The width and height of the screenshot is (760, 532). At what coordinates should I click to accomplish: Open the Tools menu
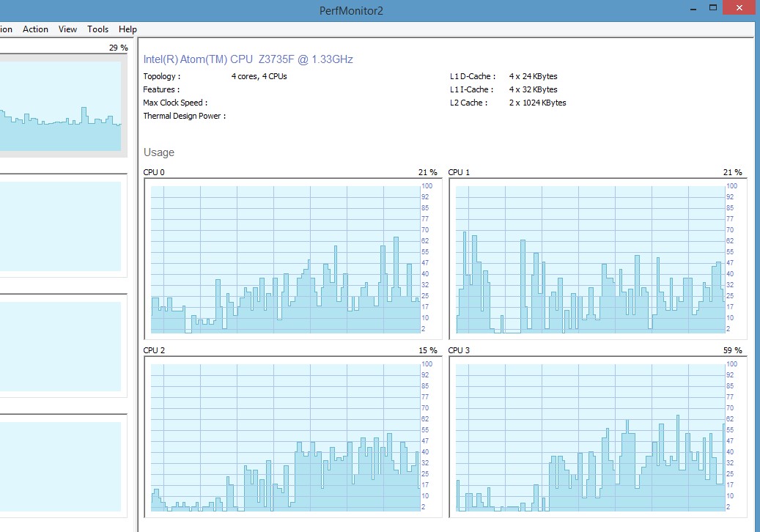pos(98,29)
